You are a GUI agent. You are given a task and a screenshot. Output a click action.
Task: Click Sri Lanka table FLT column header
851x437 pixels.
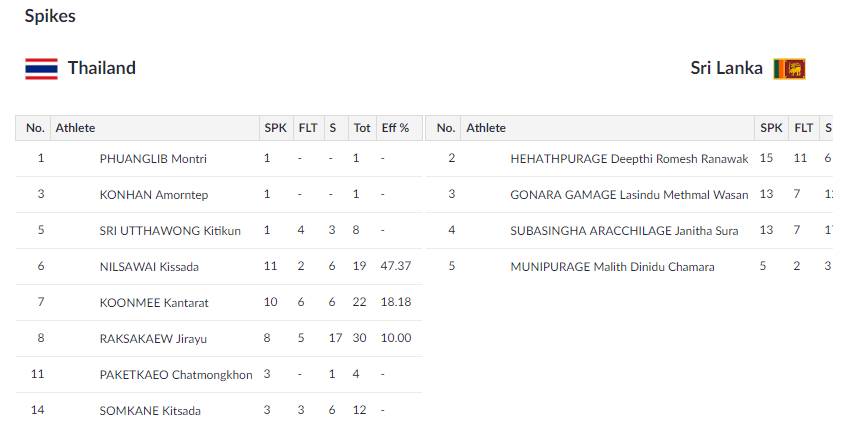click(803, 128)
